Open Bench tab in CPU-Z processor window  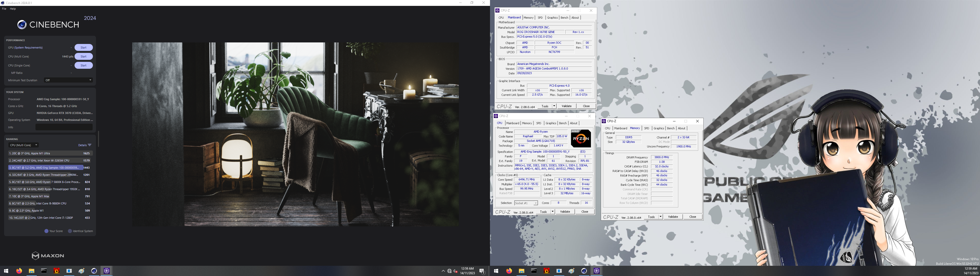(x=563, y=123)
